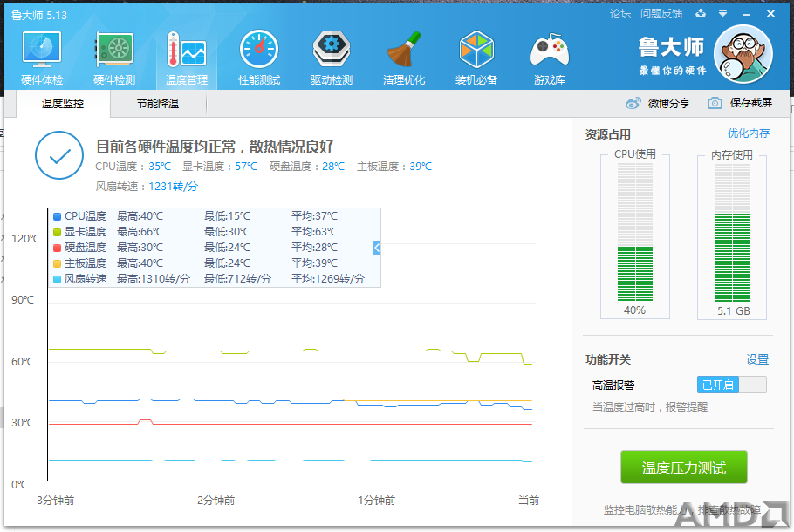Click 主板温度 39℃ value
The width and height of the screenshot is (794, 532).
point(421,166)
